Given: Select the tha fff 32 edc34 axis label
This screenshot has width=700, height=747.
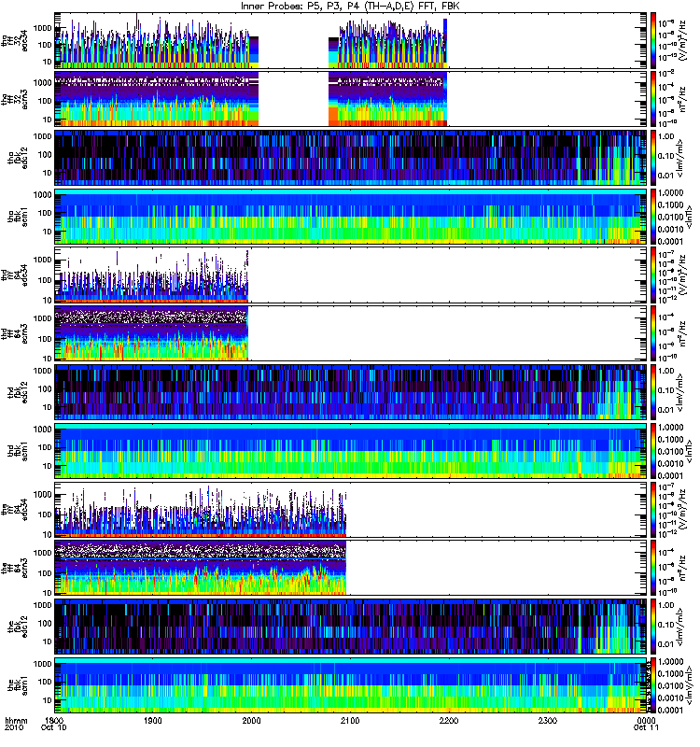Looking at the screenshot, I should pyautogui.click(x=14, y=40).
